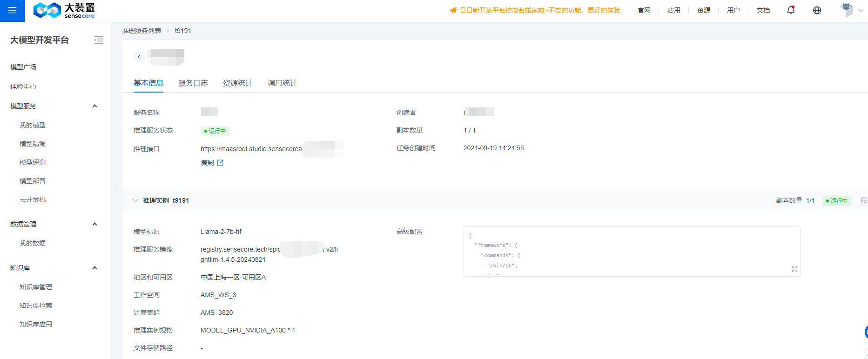Screen dimensions: 868x359
Task: Click the 复制 link for the inference URL
Action: pyautogui.click(x=207, y=163)
